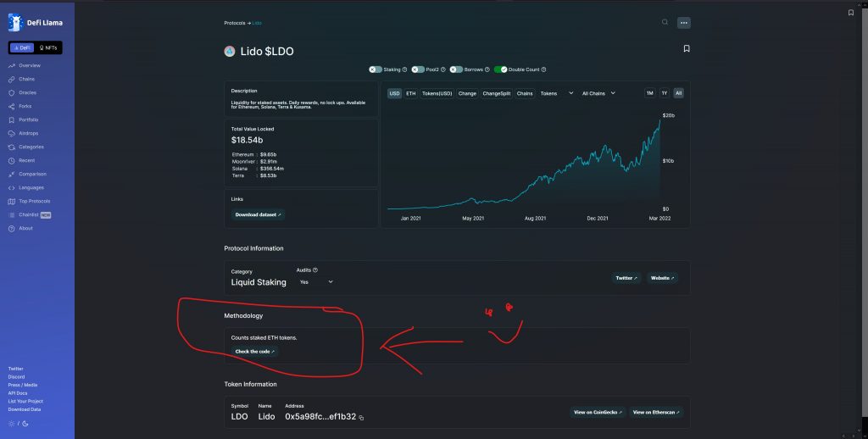The width and height of the screenshot is (868, 439).
Task: Toggle Staking switch
Action: click(x=376, y=69)
